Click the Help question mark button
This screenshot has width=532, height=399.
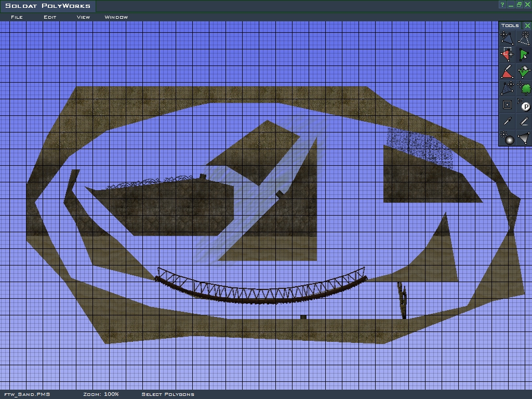[x=502, y=5]
